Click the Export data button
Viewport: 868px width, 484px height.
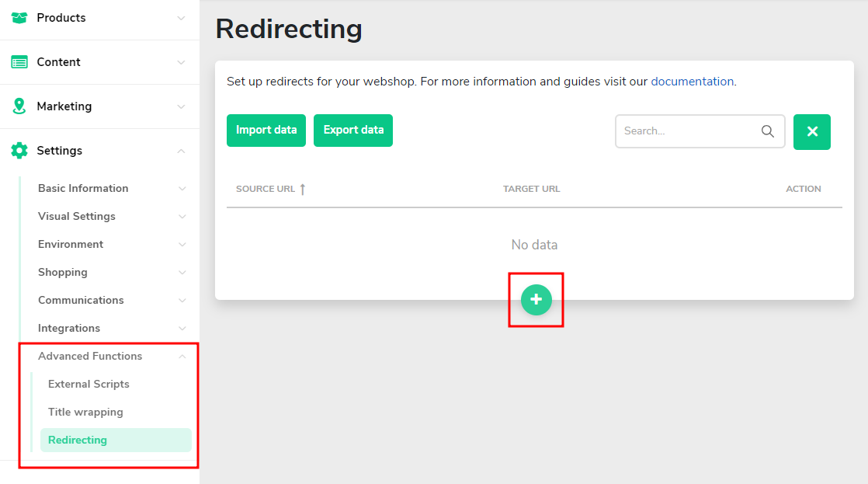(x=353, y=131)
